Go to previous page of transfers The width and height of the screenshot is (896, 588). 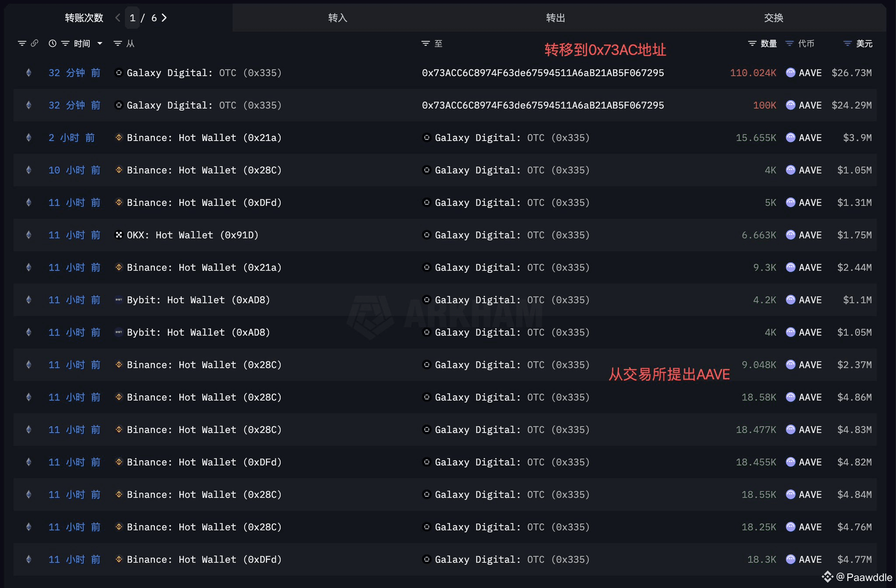pyautogui.click(x=118, y=18)
